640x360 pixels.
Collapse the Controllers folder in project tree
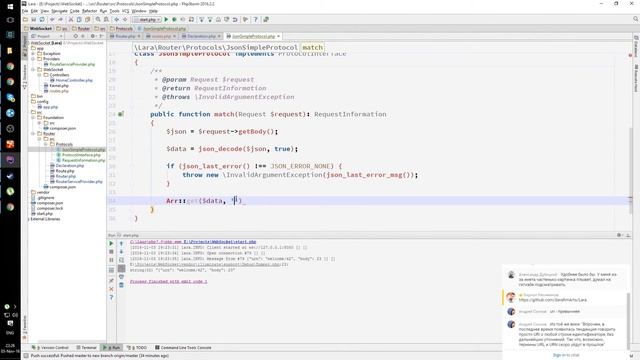coord(40,75)
